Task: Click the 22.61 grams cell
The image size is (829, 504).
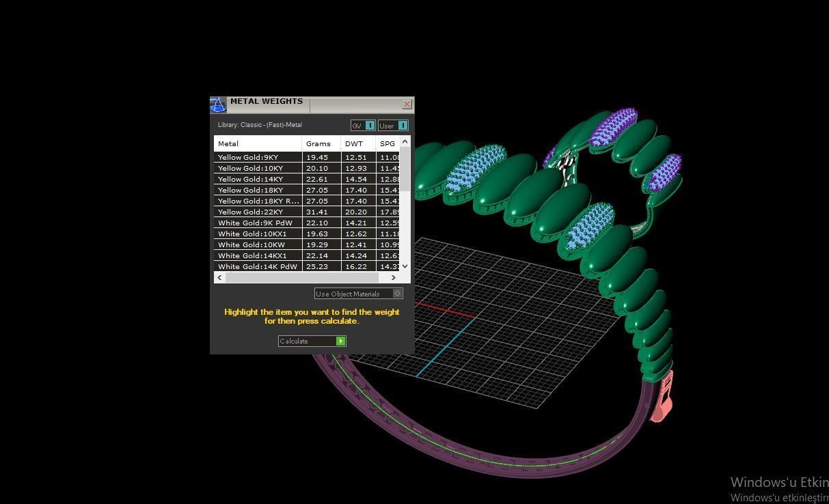Action: click(321, 179)
